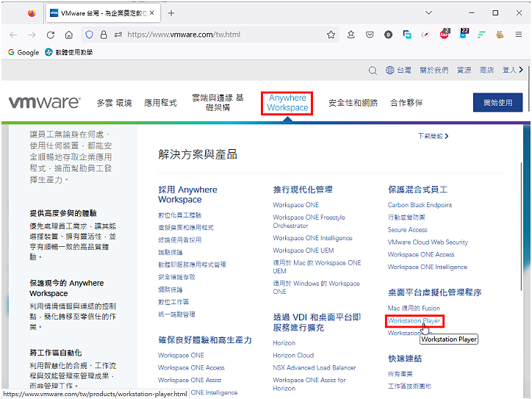
Task: Click the 下載簡報 link
Action: (434, 136)
